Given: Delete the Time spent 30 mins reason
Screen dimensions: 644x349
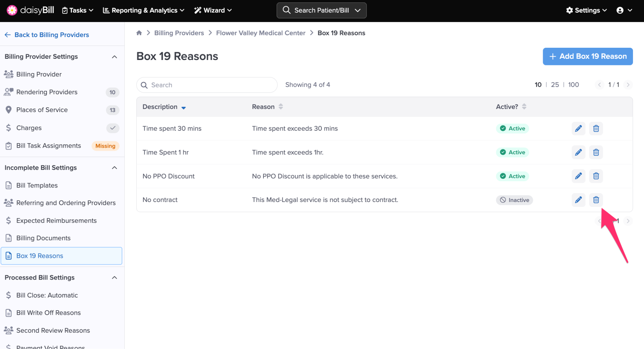Looking at the screenshot, I should pos(596,128).
